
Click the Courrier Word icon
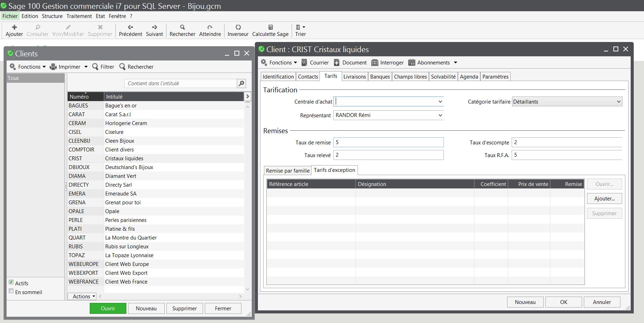pyautogui.click(x=304, y=62)
